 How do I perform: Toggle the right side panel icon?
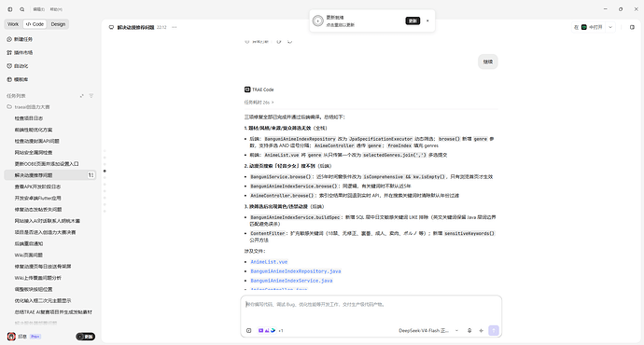pos(632,27)
